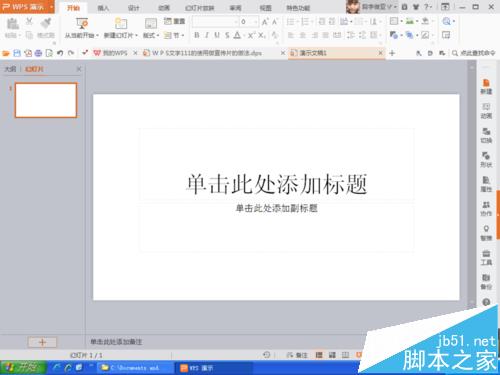Open New (新建) in right sidebar
This screenshot has height=375, width=500.
(x=486, y=87)
